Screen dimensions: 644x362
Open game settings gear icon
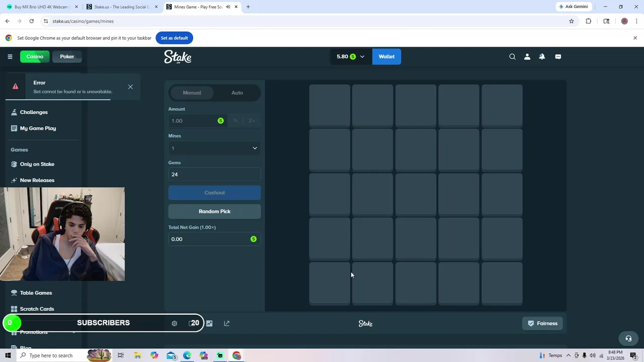coord(174,323)
